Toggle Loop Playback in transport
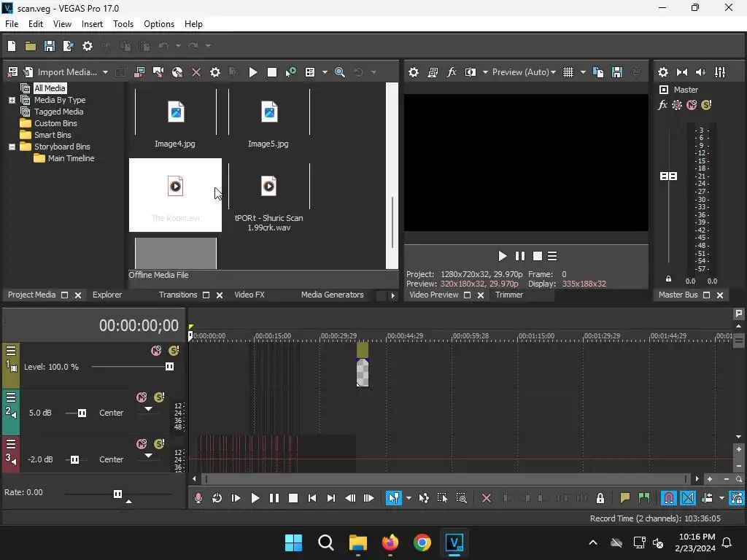The height and width of the screenshot is (560, 747). pos(217,498)
